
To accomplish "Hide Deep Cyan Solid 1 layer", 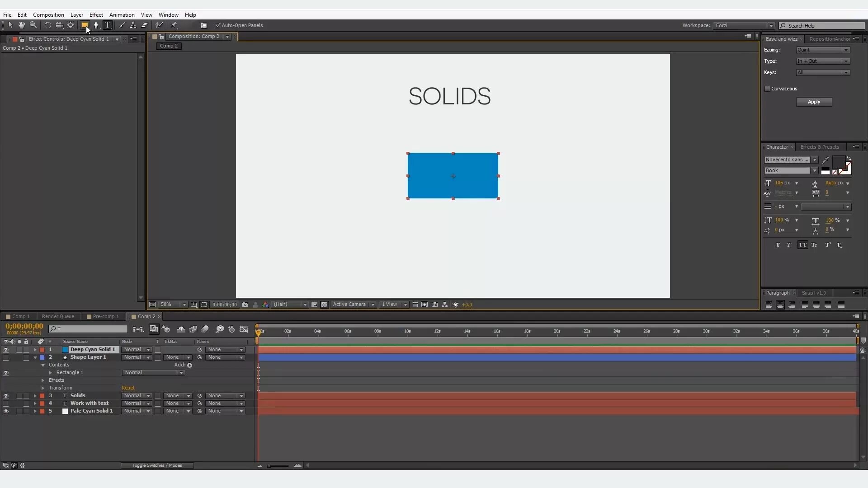I will pos(6,350).
